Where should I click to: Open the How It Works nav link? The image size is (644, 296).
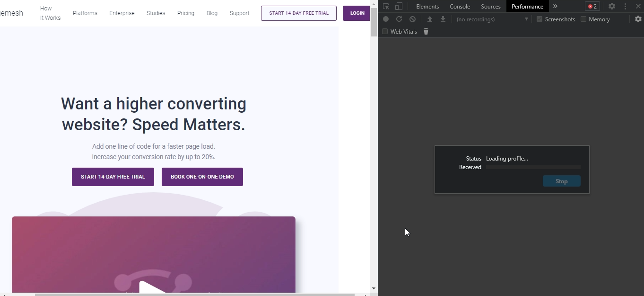point(50,13)
